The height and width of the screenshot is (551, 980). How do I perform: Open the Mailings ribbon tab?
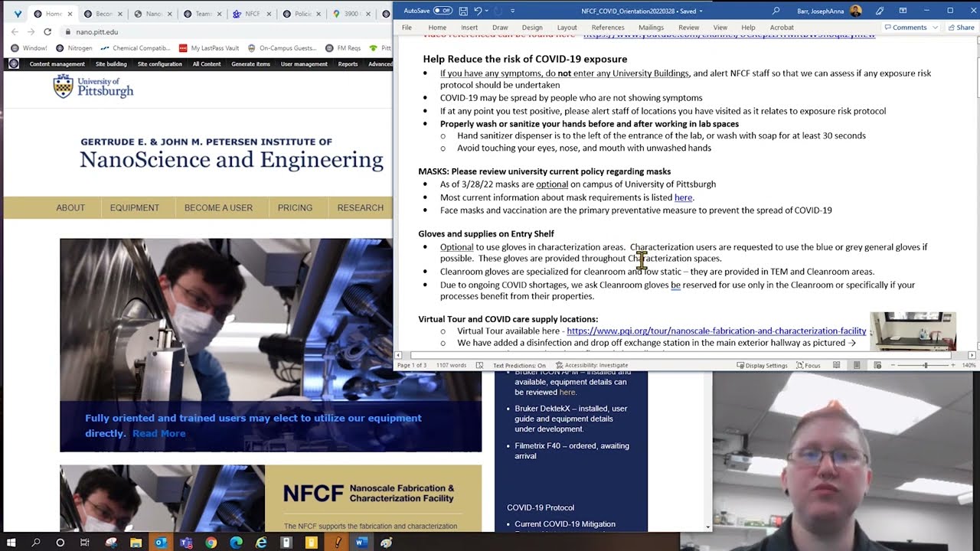(651, 28)
